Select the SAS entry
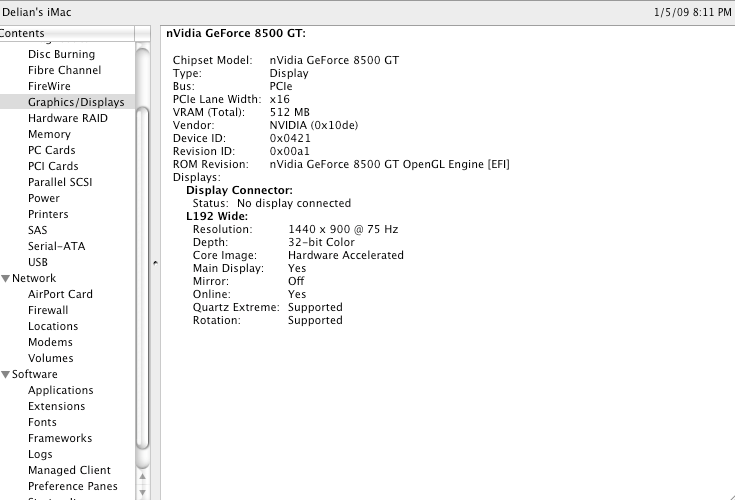This screenshot has height=500, width=735. [38, 230]
